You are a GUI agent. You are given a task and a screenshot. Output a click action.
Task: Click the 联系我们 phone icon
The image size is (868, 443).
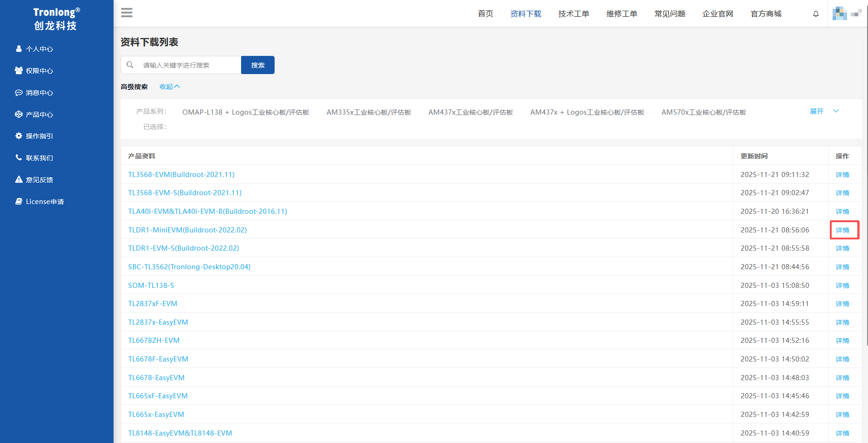(19, 157)
